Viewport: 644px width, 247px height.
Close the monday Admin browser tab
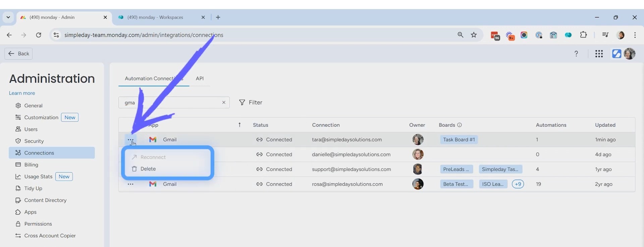coord(105,17)
